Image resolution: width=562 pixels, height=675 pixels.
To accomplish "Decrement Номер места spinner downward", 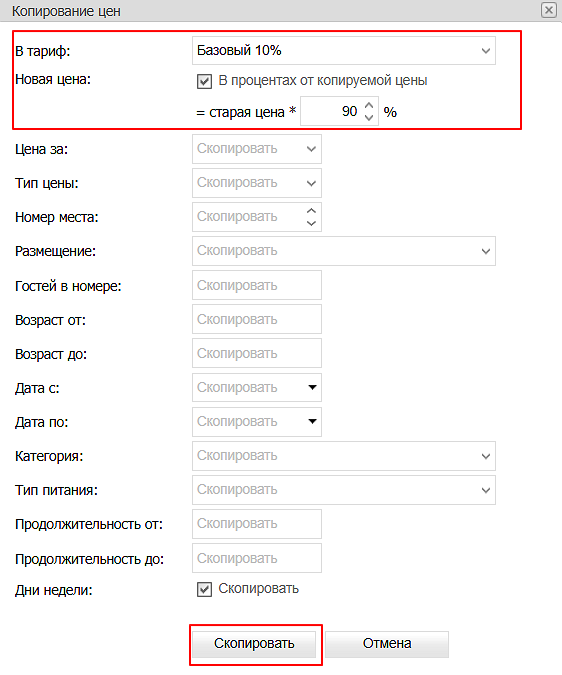I will pos(311,223).
